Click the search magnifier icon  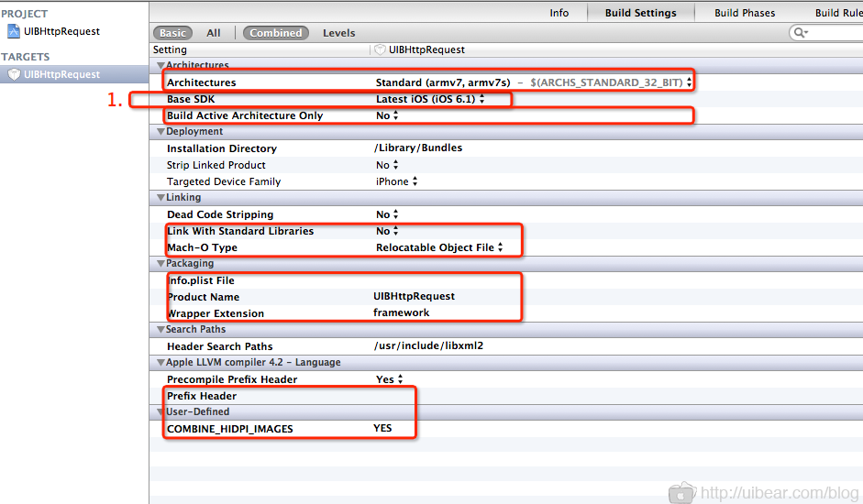point(800,33)
